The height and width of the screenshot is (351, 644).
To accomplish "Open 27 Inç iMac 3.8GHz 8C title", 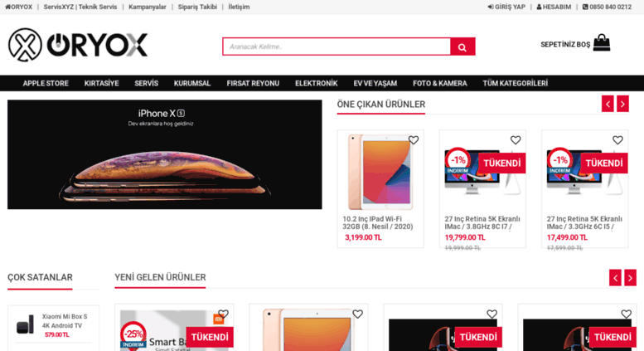I will click(x=482, y=222).
